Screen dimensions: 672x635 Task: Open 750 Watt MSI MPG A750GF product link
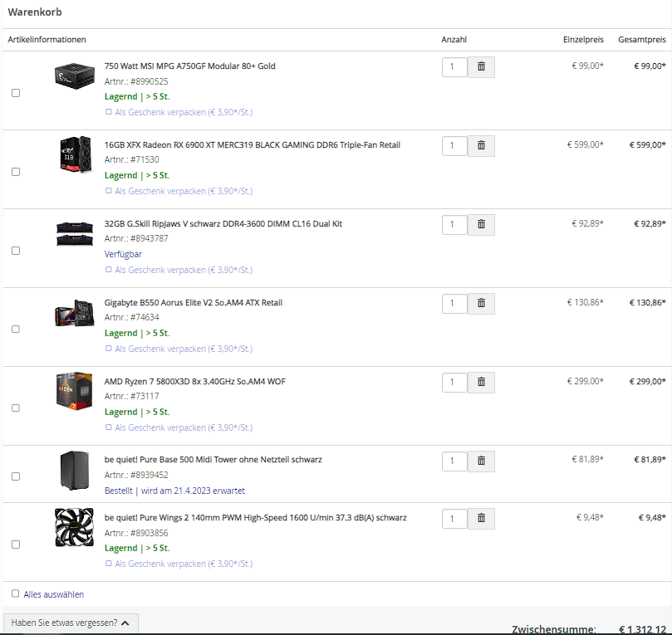pyautogui.click(x=190, y=66)
